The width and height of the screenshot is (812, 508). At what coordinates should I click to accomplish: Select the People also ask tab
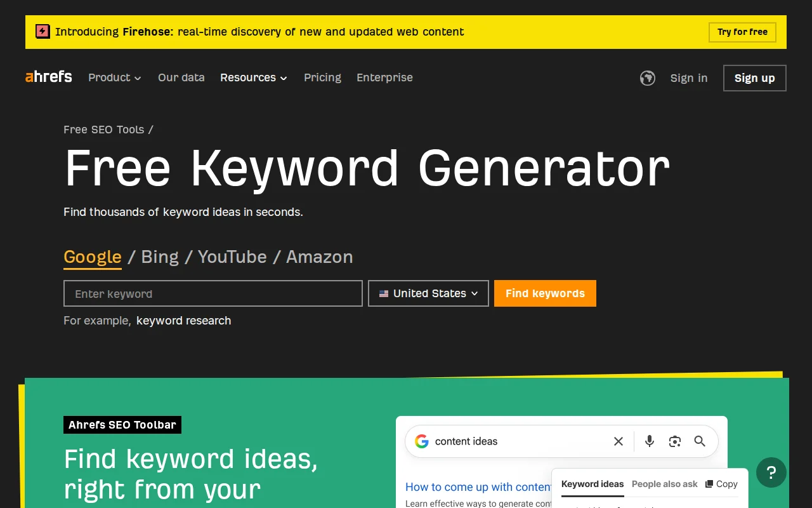coord(664,484)
